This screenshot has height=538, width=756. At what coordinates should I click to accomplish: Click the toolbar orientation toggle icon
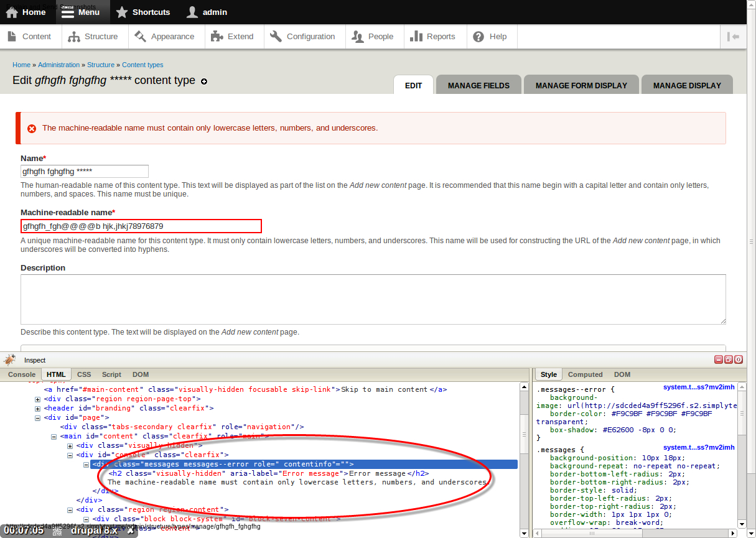coord(733,37)
